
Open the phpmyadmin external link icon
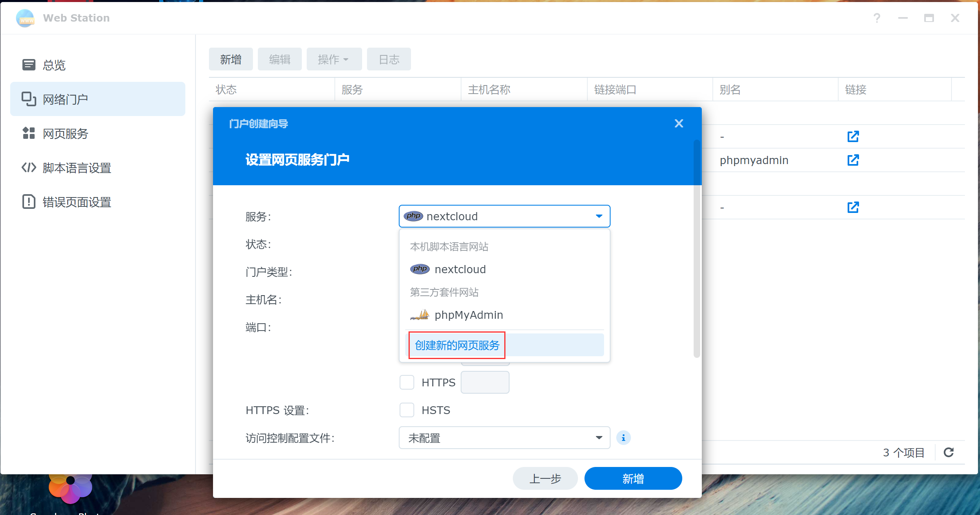tap(853, 160)
